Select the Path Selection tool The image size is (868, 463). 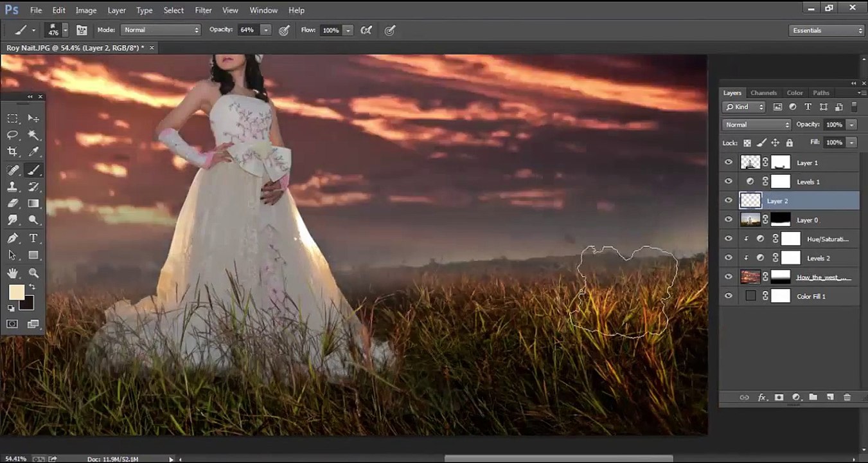coord(12,255)
